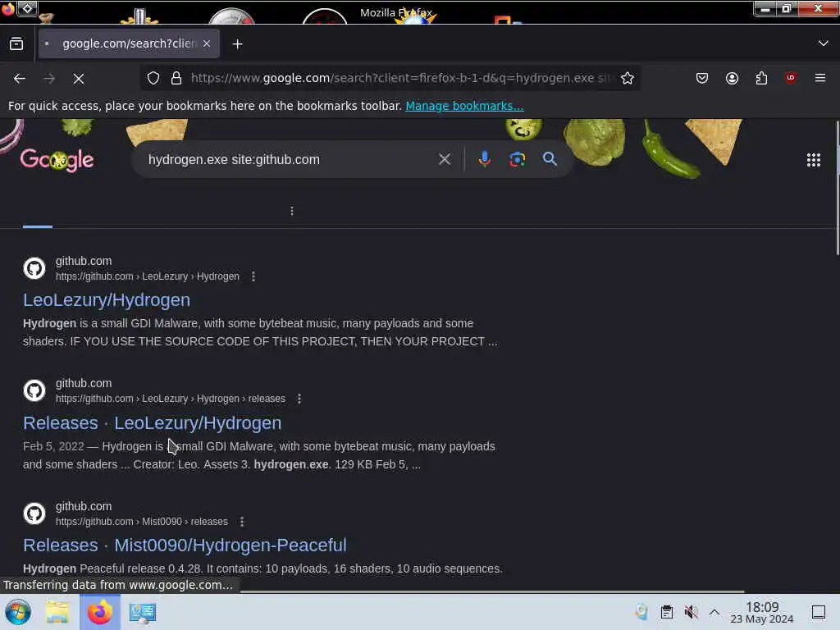Image resolution: width=840 pixels, height=630 pixels.
Task: Open options for Mist0090 releases result
Action: 242,521
